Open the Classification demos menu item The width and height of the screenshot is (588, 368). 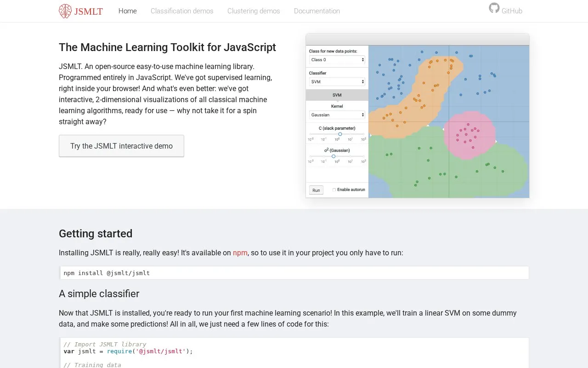coord(182,11)
